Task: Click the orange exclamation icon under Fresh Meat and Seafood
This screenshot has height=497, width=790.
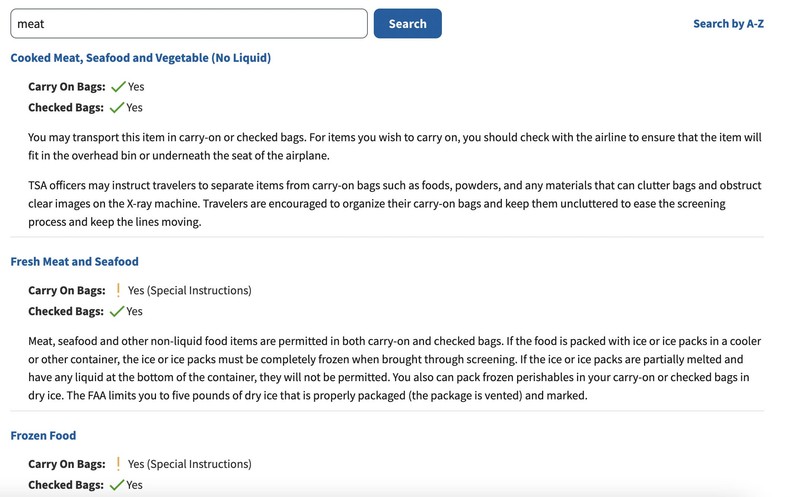Action: (x=118, y=291)
